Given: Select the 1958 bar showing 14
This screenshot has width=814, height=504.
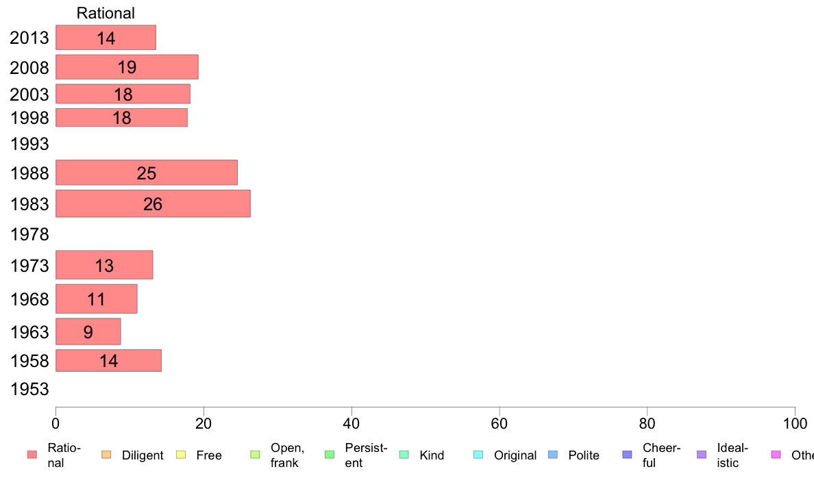Looking at the screenshot, I should [108, 360].
